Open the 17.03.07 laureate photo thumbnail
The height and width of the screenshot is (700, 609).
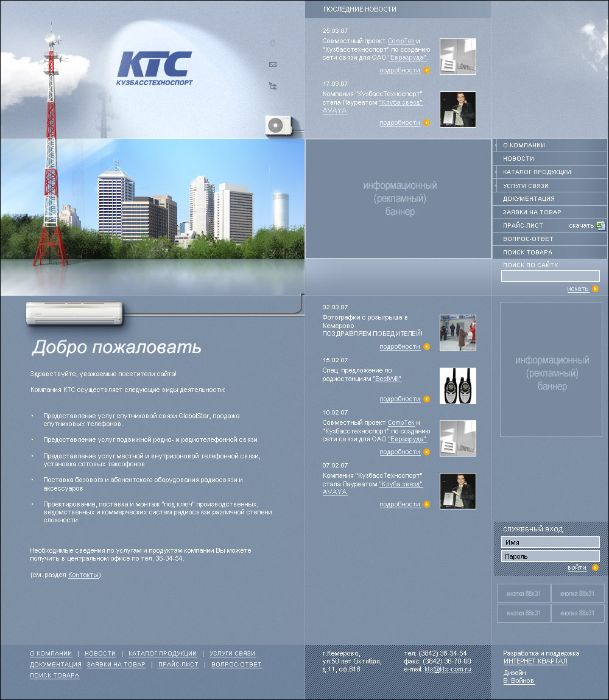pyautogui.click(x=457, y=110)
